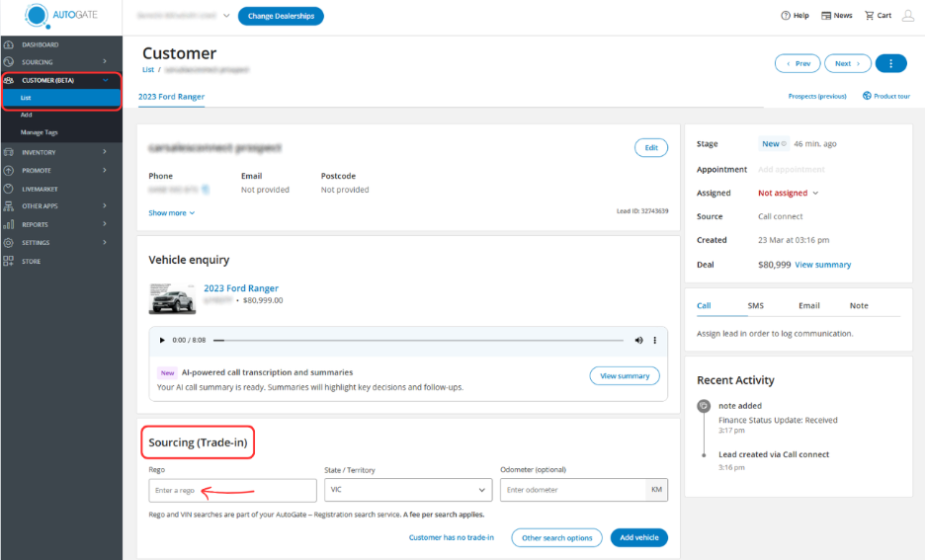The image size is (925, 560).
Task: Click the Product tour icon link
Action: click(x=867, y=96)
